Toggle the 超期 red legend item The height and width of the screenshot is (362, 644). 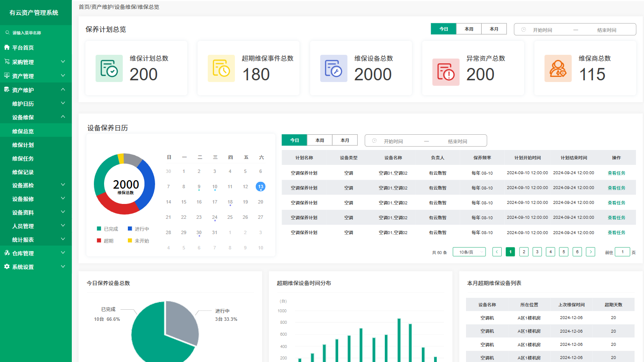point(105,241)
